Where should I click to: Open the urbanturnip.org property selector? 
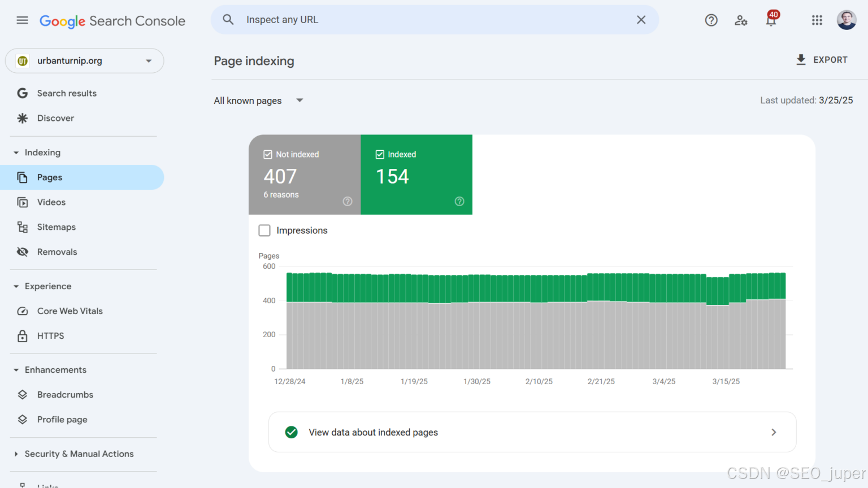(84, 61)
